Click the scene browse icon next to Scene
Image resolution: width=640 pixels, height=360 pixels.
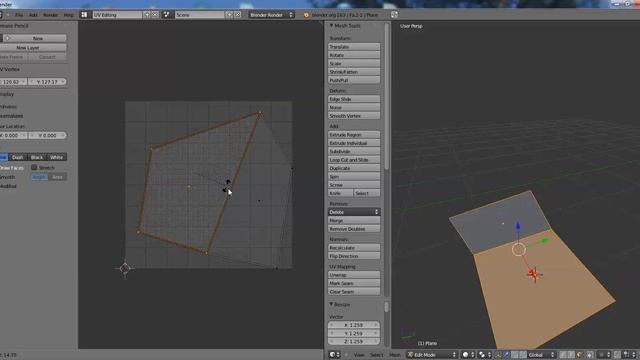coord(167,15)
